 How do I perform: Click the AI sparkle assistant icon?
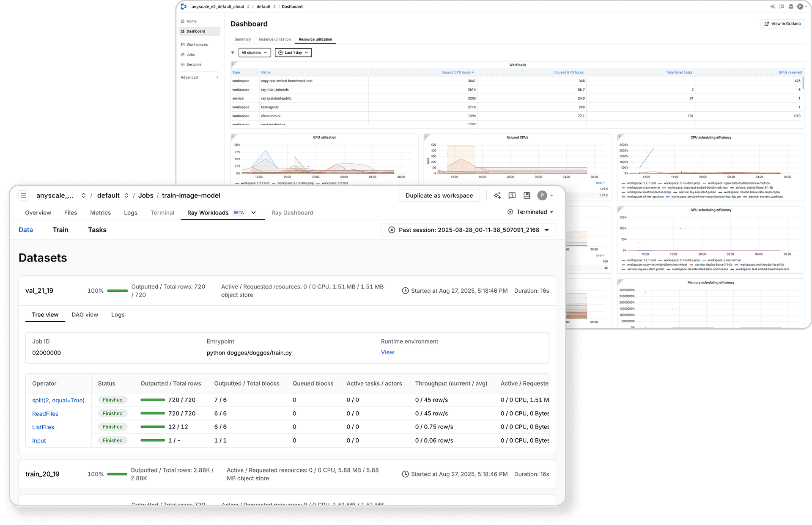[497, 195]
